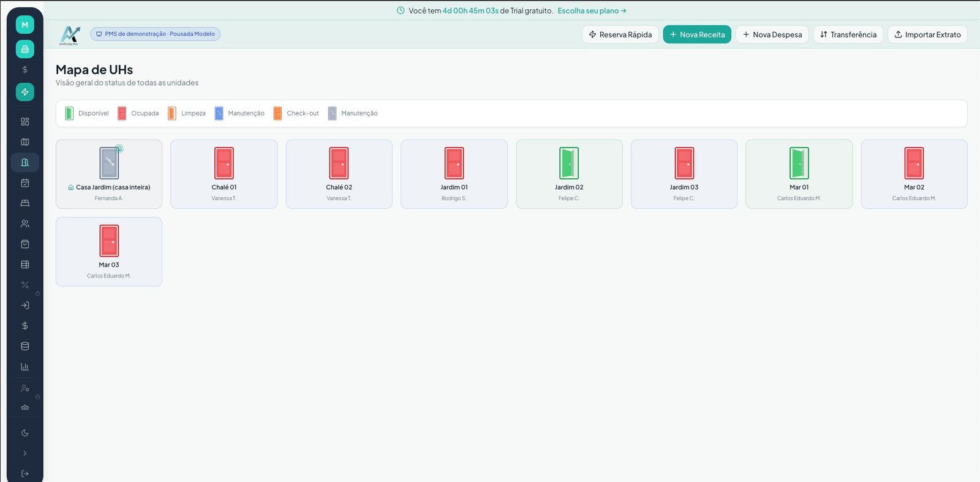The width and height of the screenshot is (980, 482).
Task: Open the Jardim 01 room card
Action: (x=454, y=174)
